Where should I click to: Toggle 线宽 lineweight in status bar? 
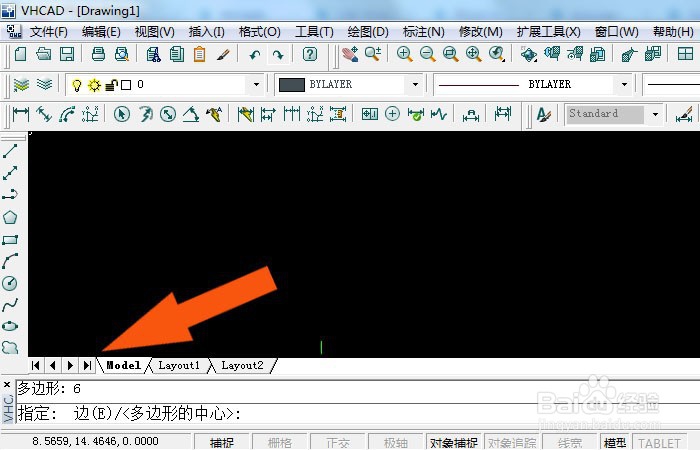click(570, 442)
